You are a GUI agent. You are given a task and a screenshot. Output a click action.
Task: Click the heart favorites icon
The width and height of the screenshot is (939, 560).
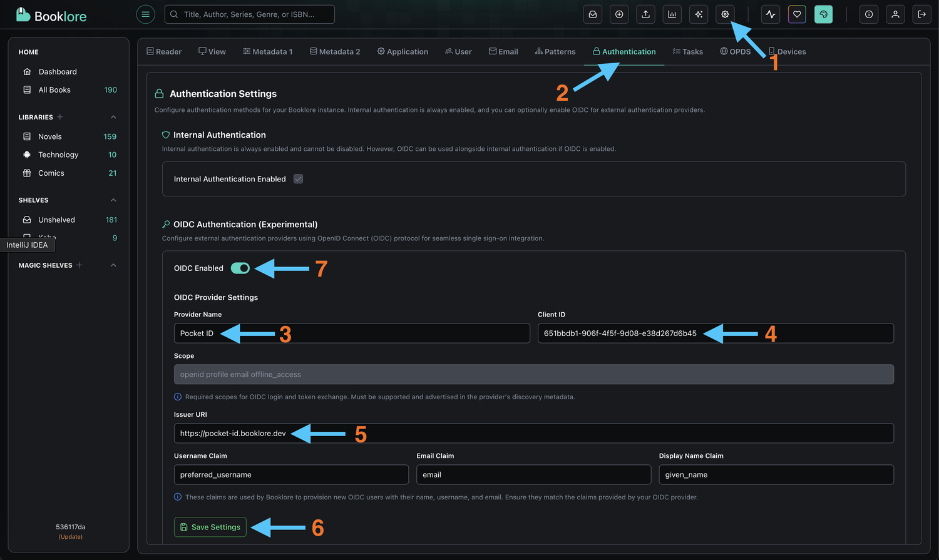pos(796,14)
